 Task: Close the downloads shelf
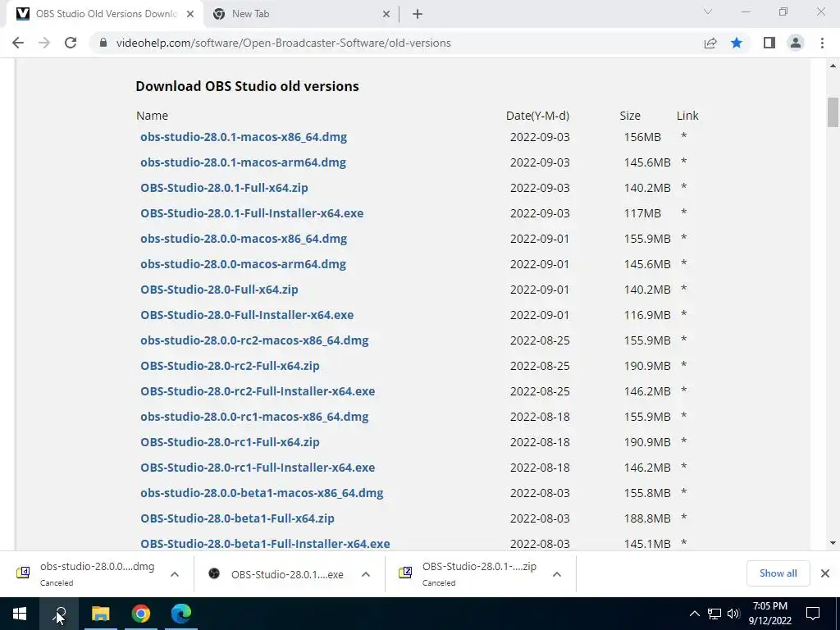point(825,573)
